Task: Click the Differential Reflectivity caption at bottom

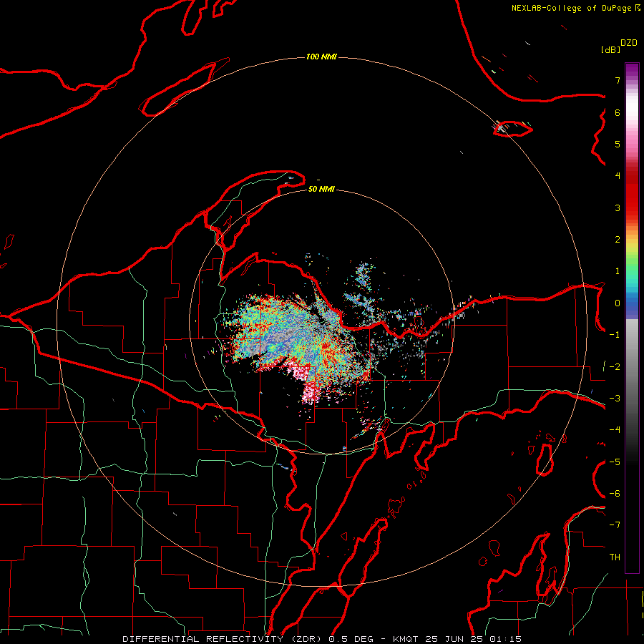Action: (x=322, y=639)
